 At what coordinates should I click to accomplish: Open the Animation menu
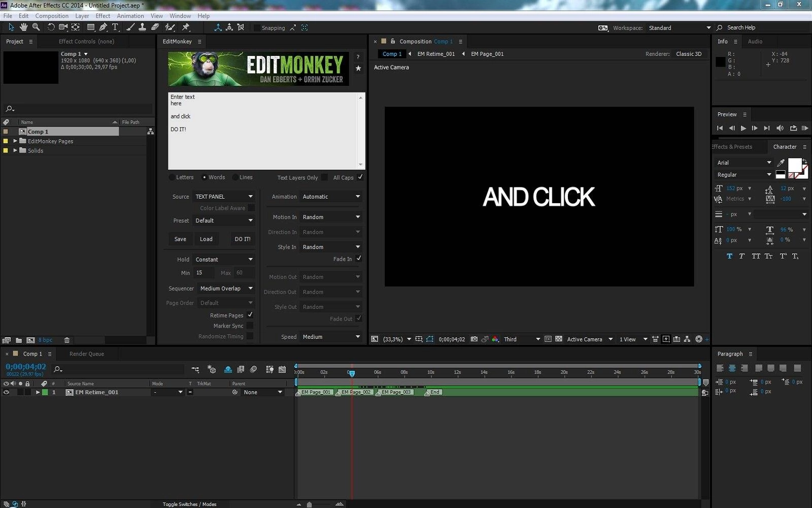pos(130,16)
